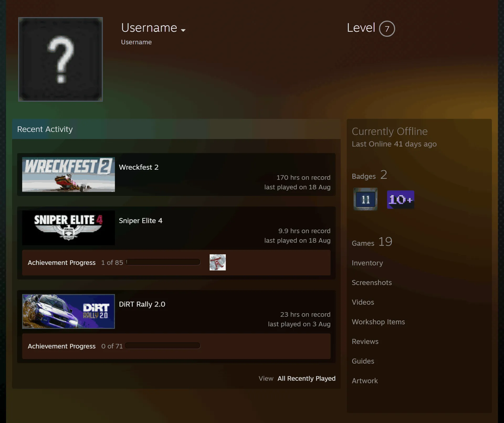504x423 pixels.
Task: Open the Sniper Elite 4 game banner
Action: [69, 228]
